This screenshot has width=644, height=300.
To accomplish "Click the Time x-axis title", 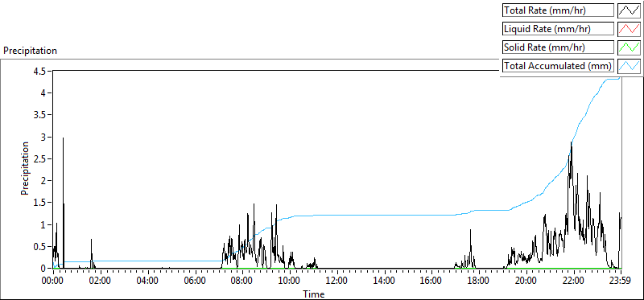I will tap(314, 294).
